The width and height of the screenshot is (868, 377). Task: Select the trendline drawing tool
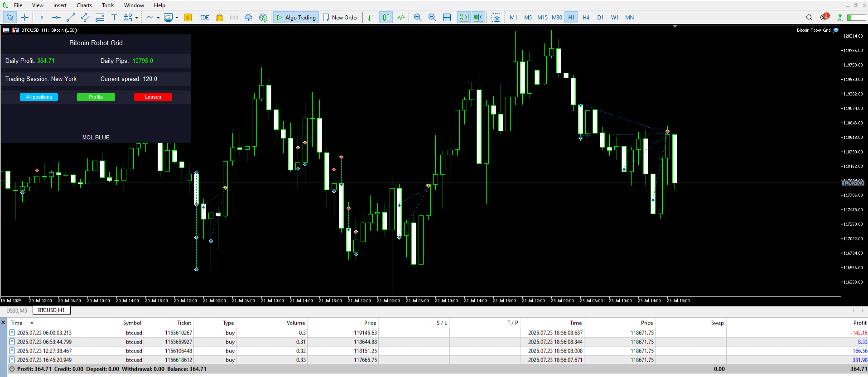point(71,18)
